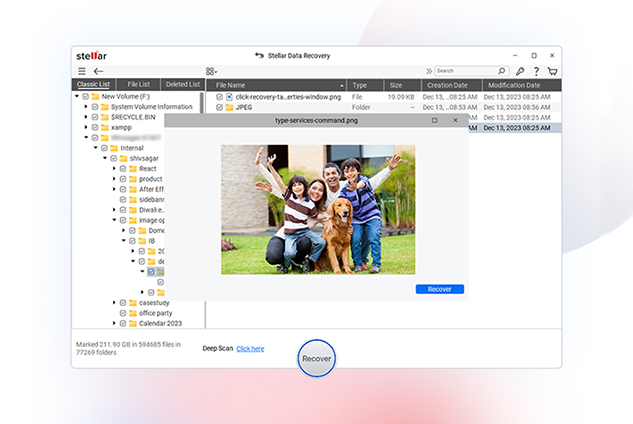Open help question mark icon

coord(536,72)
